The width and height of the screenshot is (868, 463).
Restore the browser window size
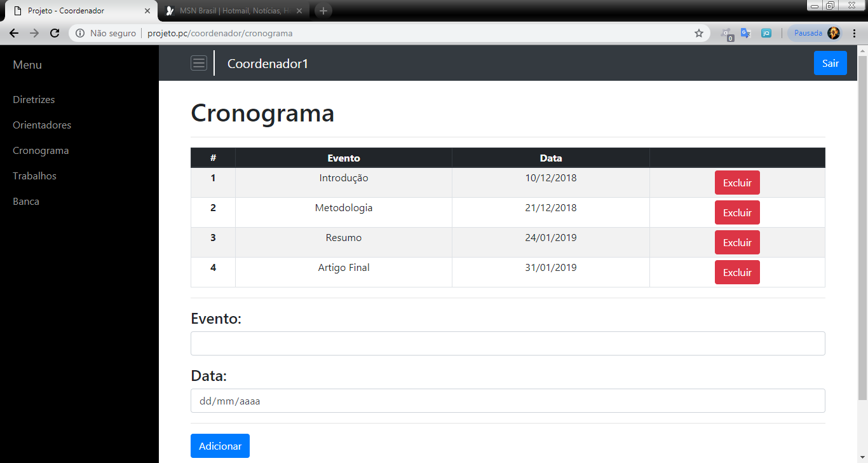click(830, 5)
